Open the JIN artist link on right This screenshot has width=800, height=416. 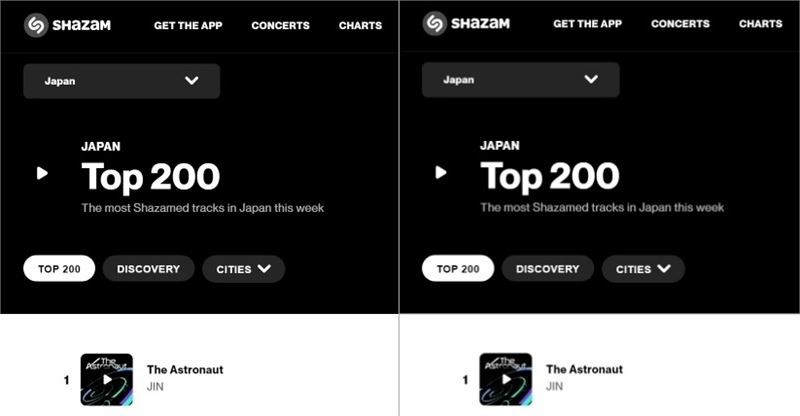point(555,386)
